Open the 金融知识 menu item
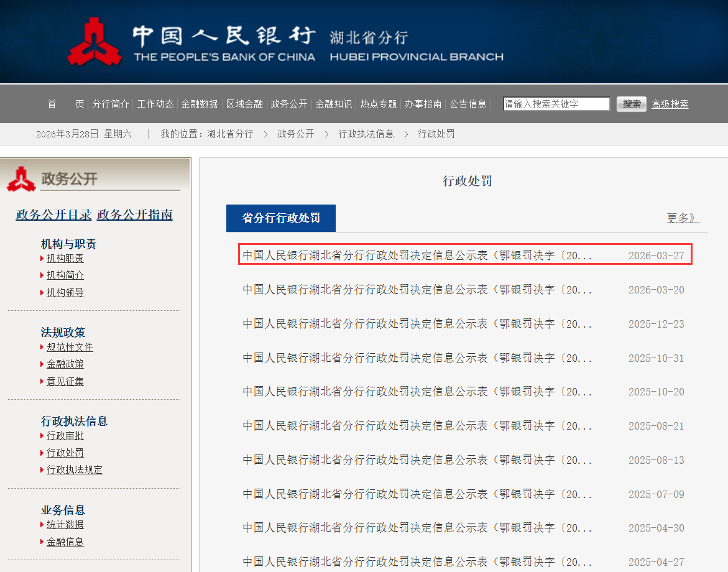This screenshot has width=728, height=572. pos(333,104)
